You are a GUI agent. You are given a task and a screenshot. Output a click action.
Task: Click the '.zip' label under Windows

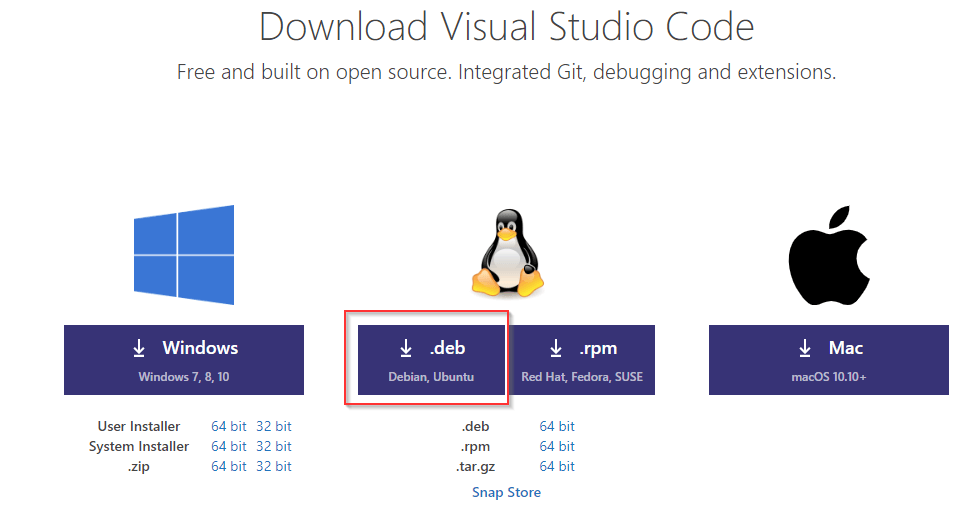point(139,467)
